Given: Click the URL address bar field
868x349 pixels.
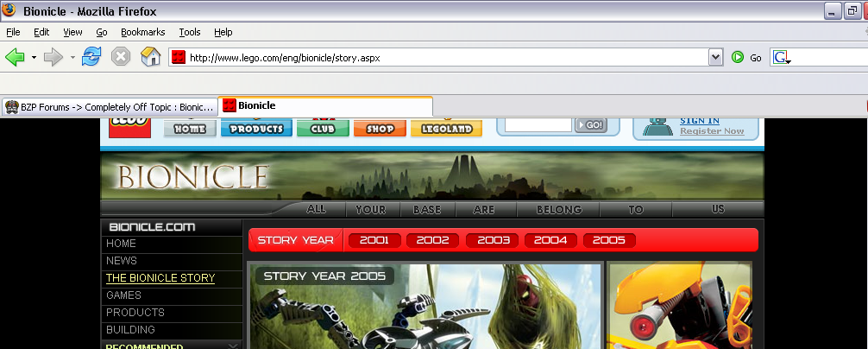Looking at the screenshot, I should click(447, 57).
